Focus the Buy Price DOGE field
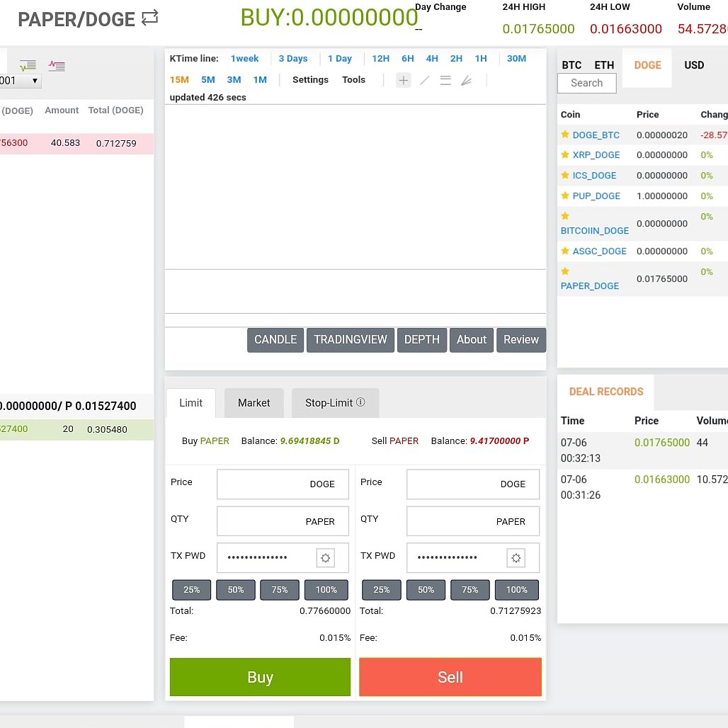This screenshot has height=728, width=728. (283, 484)
